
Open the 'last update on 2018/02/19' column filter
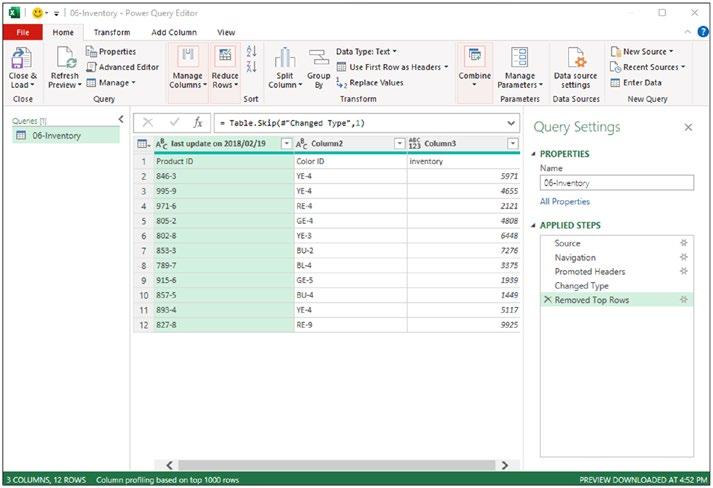click(286, 144)
